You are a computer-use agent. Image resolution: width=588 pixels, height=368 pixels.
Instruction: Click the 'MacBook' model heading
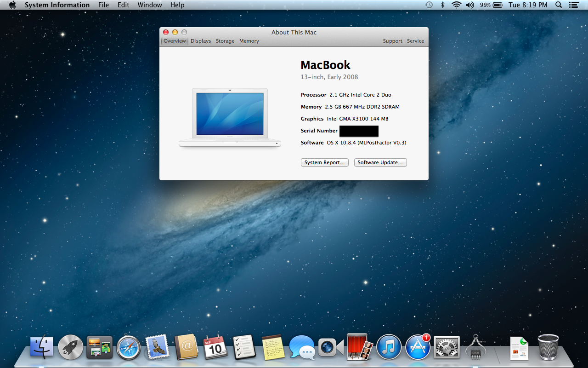[x=325, y=65]
